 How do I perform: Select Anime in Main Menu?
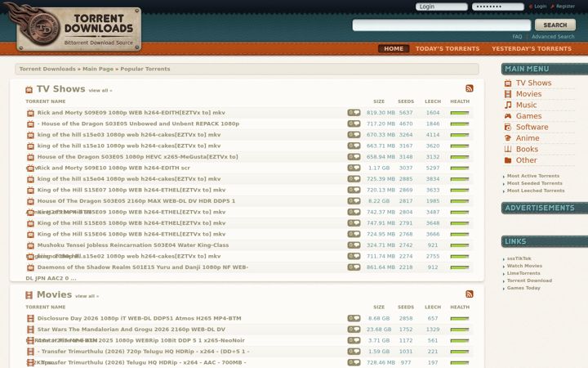[x=528, y=138]
